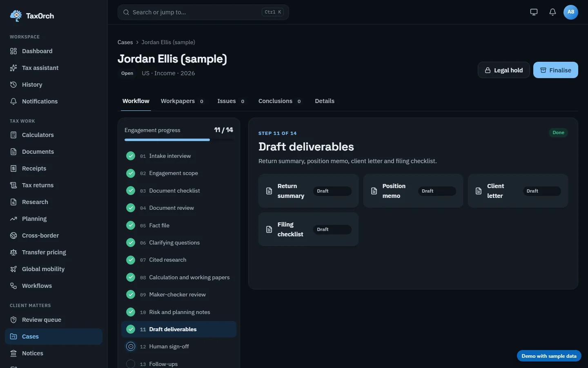Click the Search or jump to field
Screen dimensions: 588x368
point(203,12)
